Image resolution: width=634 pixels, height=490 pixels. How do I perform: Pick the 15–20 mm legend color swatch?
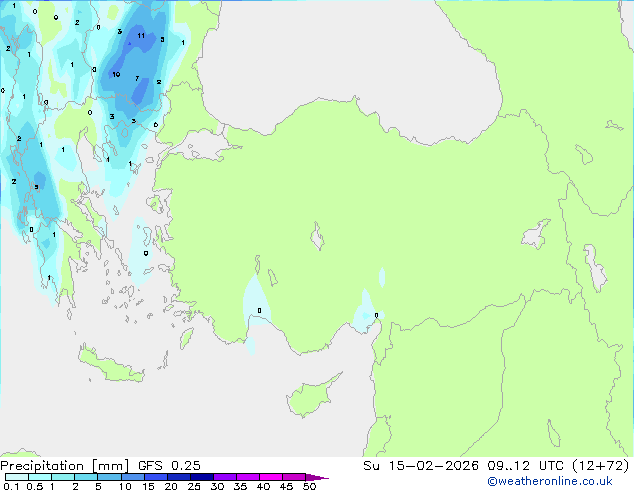click(155, 477)
